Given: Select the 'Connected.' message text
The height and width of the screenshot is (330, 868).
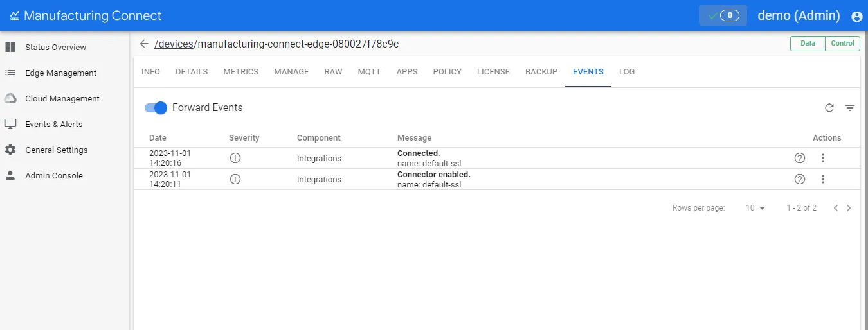Looking at the screenshot, I should click(x=419, y=153).
